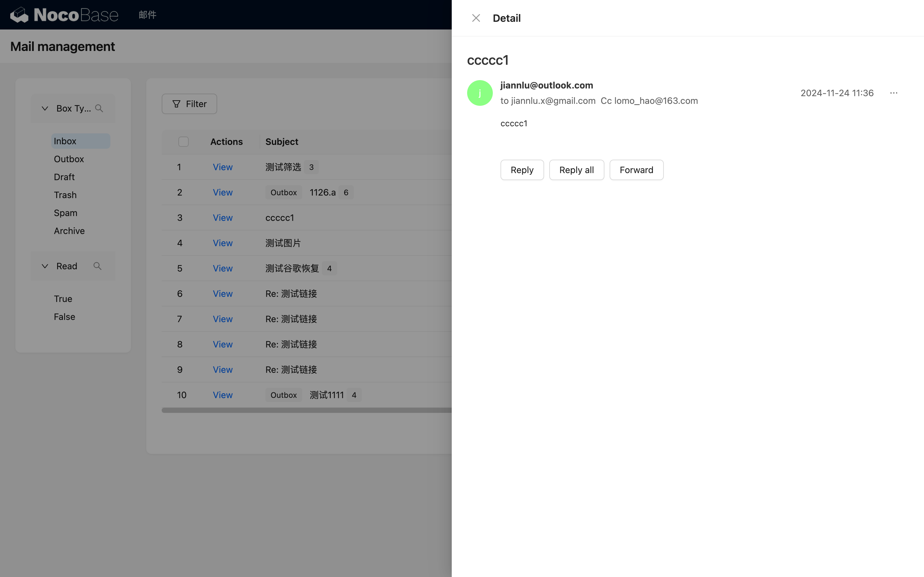Image resolution: width=924 pixels, height=577 pixels.
Task: Click the NocoBase logo
Action: pyautogui.click(x=64, y=15)
